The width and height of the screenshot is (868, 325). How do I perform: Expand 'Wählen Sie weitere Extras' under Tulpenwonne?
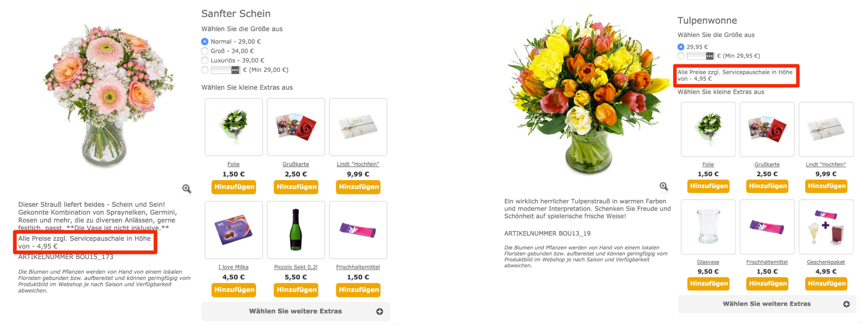pos(767,304)
